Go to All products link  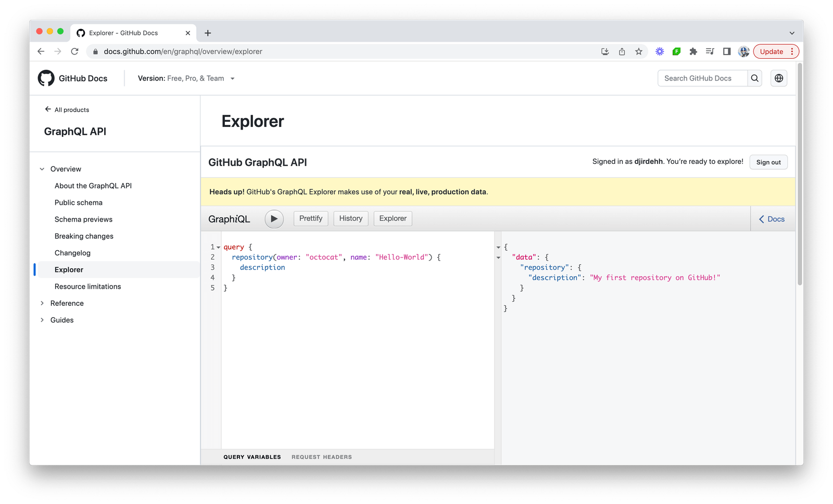click(x=67, y=110)
